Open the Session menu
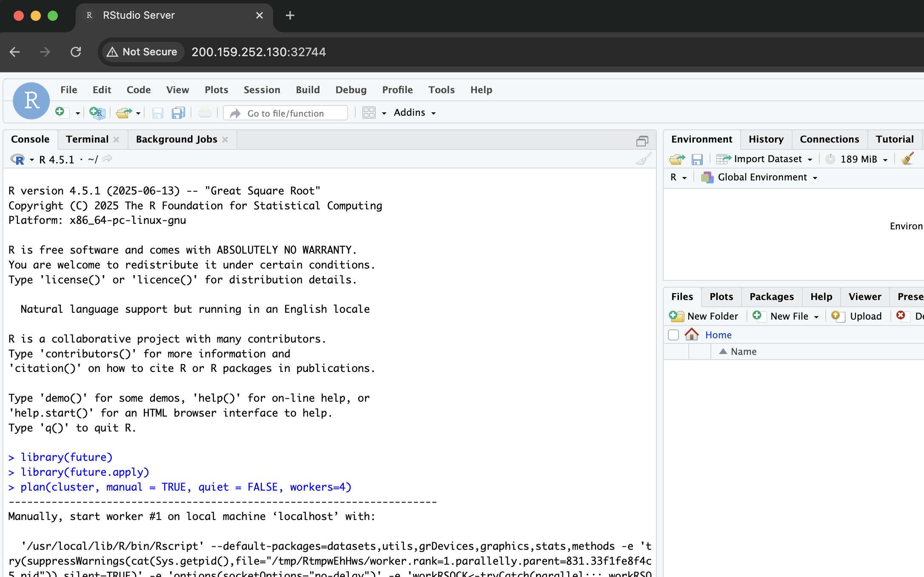924x577 pixels. pyautogui.click(x=262, y=90)
